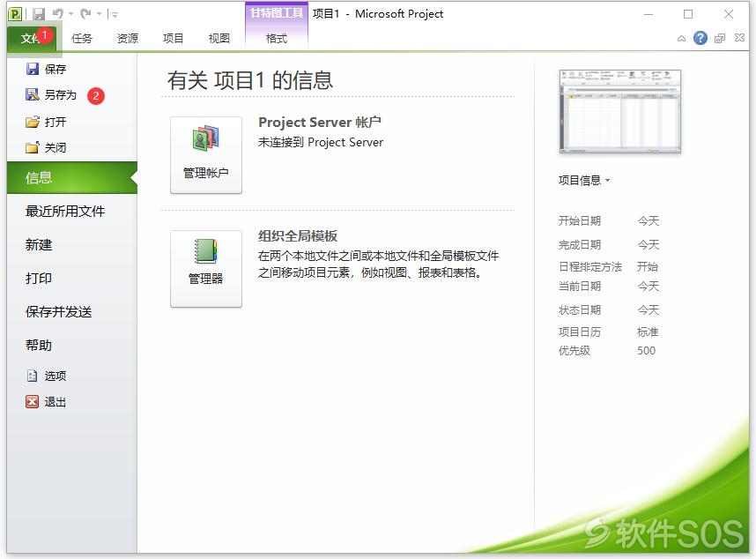
Task: Switch to the 任务 ribbon tab
Action: pyautogui.click(x=81, y=38)
